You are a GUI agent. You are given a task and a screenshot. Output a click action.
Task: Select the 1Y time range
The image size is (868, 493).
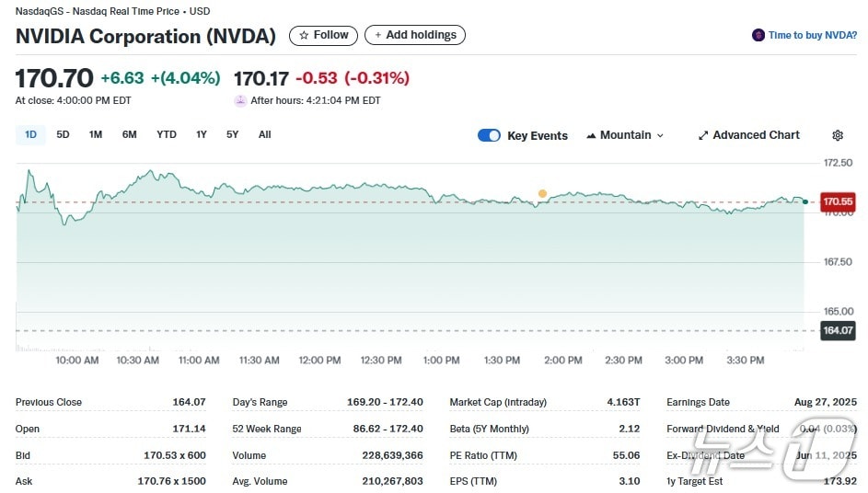[x=201, y=134]
